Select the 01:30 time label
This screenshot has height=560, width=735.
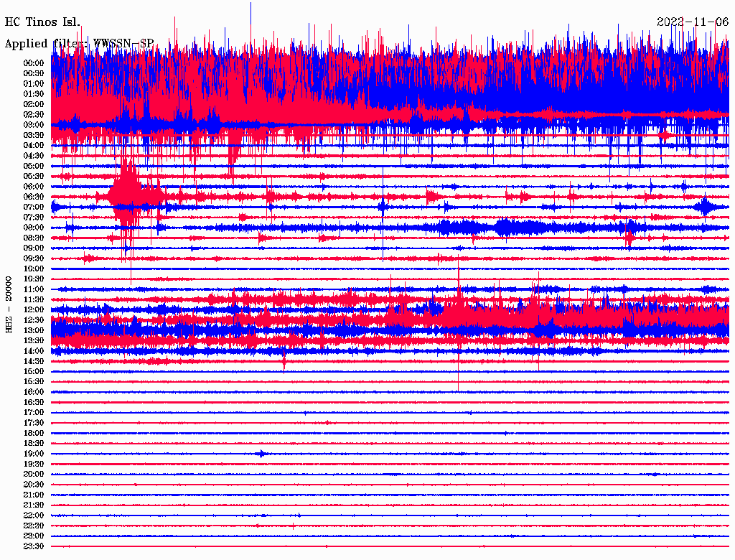[34, 94]
